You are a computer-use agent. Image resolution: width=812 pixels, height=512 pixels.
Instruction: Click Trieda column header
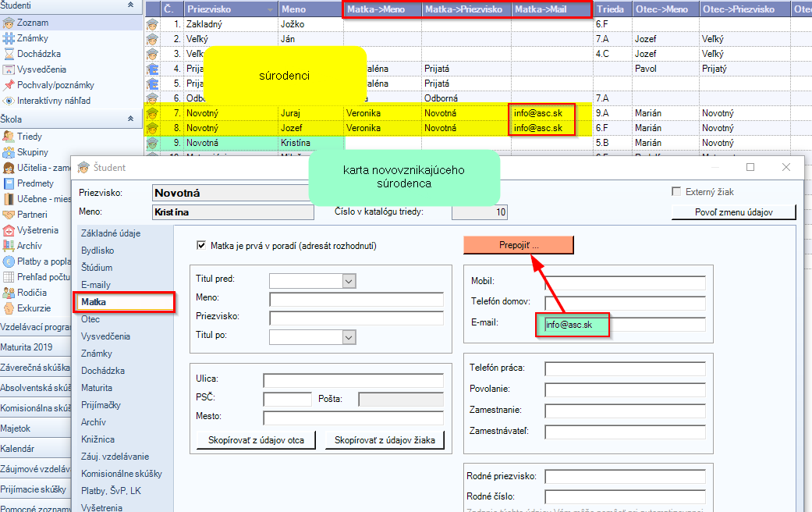pyautogui.click(x=612, y=9)
